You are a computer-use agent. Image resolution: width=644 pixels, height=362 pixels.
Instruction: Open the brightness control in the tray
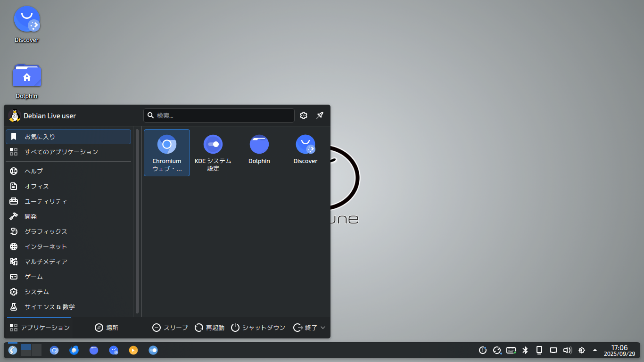pos(582,350)
